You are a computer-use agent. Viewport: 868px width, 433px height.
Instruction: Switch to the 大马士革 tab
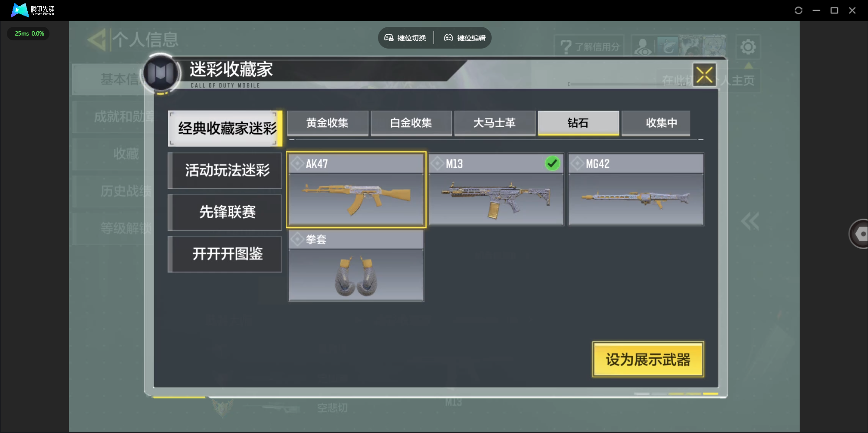click(x=495, y=123)
